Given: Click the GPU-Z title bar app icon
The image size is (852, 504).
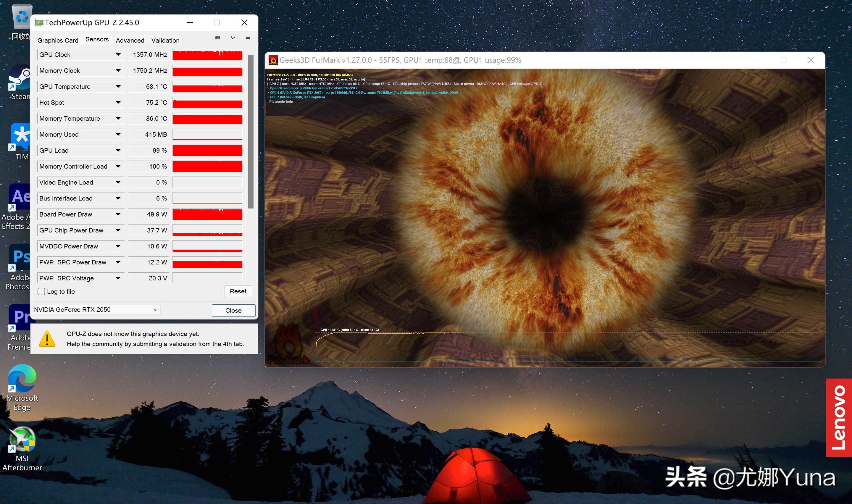Looking at the screenshot, I should tap(39, 23).
